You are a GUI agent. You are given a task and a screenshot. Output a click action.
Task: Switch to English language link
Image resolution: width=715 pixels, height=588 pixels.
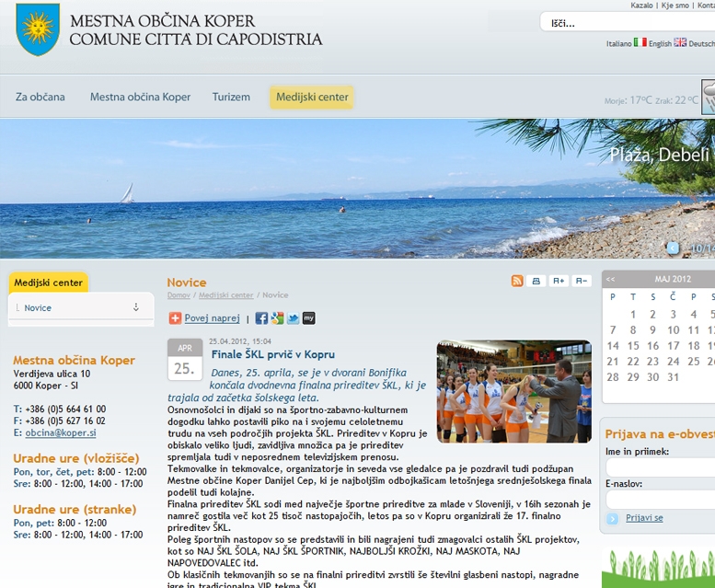pos(660,43)
